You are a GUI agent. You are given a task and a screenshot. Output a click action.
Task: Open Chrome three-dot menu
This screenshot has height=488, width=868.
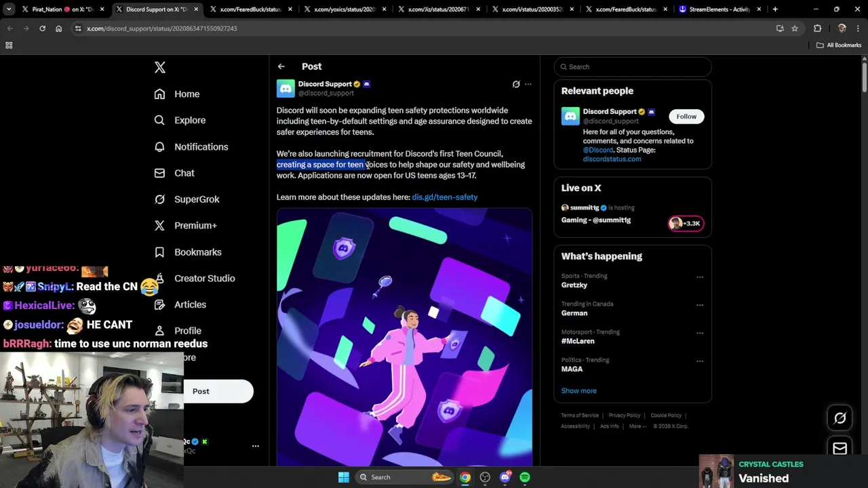859,28
